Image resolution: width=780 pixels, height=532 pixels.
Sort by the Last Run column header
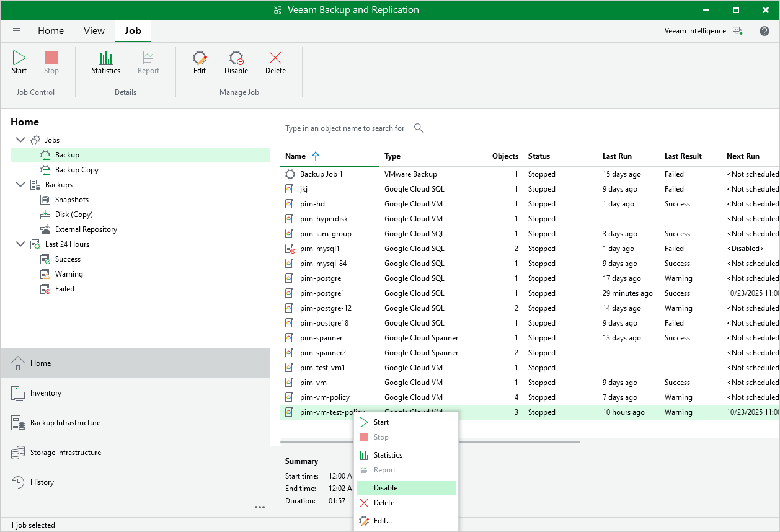pos(617,156)
